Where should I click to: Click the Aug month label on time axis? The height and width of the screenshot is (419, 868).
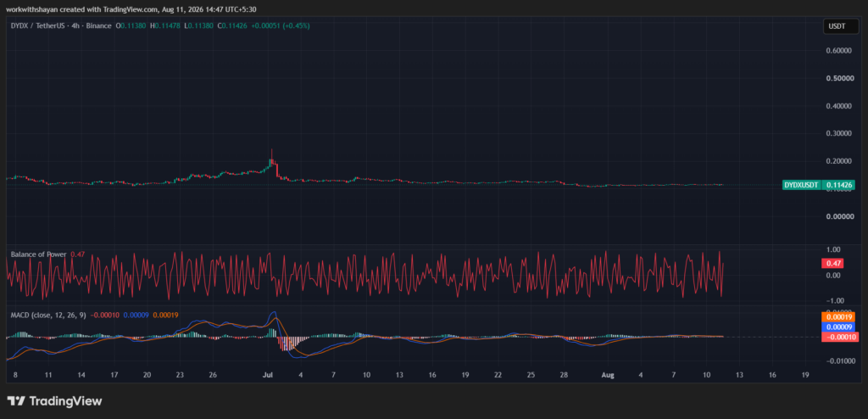pos(608,375)
